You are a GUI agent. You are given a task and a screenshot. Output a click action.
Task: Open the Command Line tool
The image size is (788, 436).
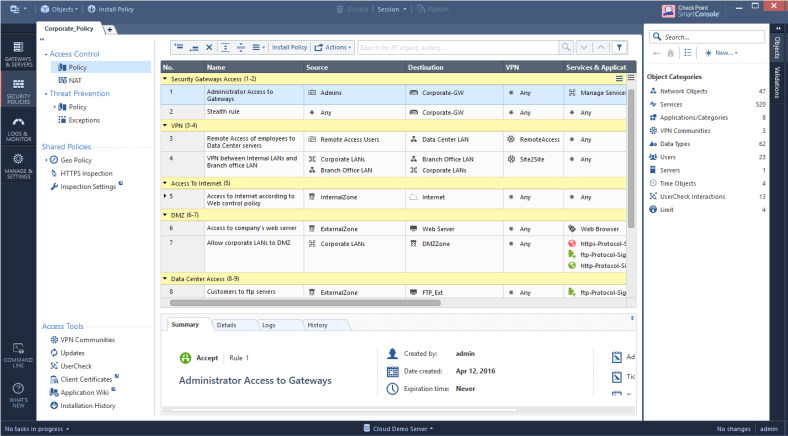point(17,352)
